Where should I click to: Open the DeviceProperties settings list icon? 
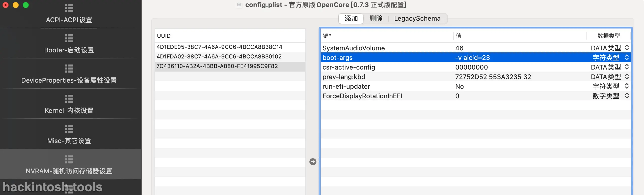pos(69,69)
